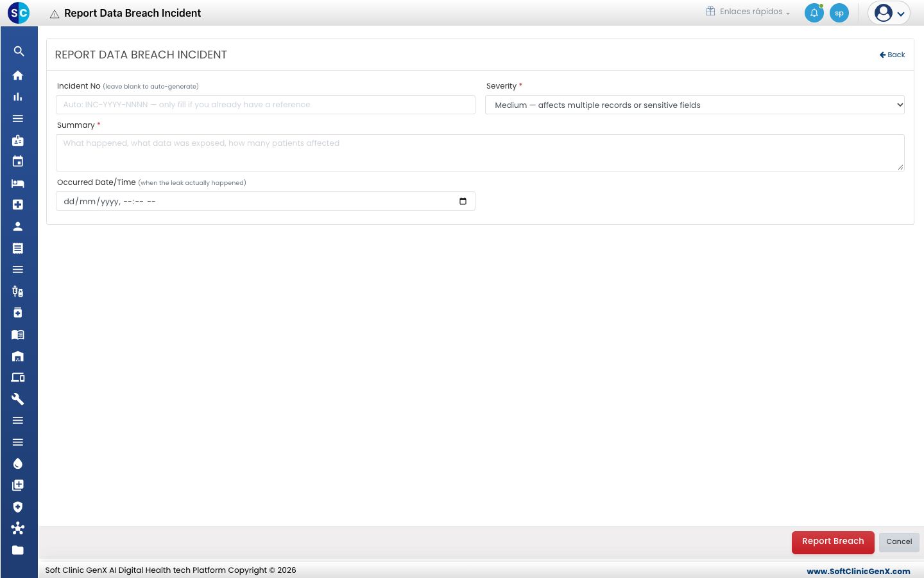Click into the Summary text area
924x578 pixels.
[480, 153]
